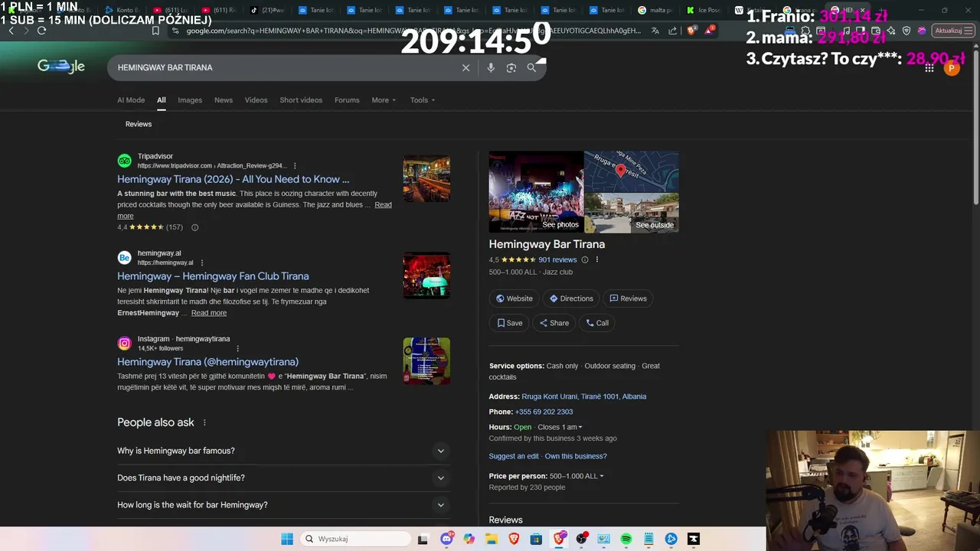The image size is (980, 551).
Task: Show rating info beside 4,4 (157)
Action: pyautogui.click(x=194, y=227)
